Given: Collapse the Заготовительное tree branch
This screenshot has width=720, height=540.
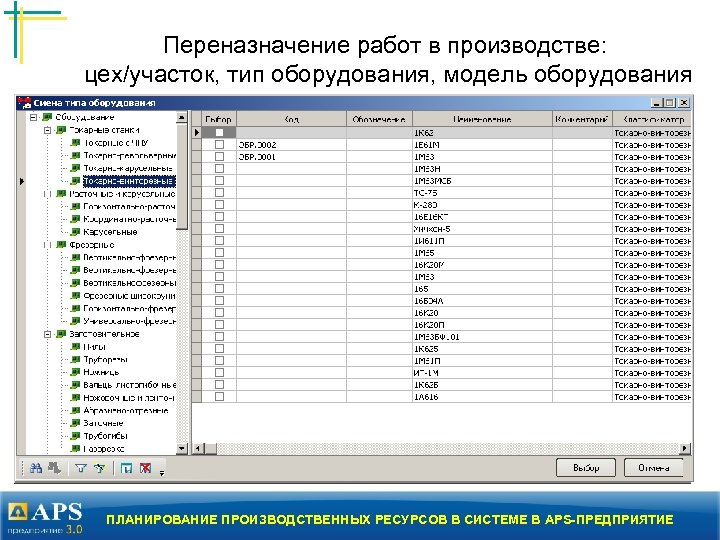Looking at the screenshot, I should click(47, 334).
